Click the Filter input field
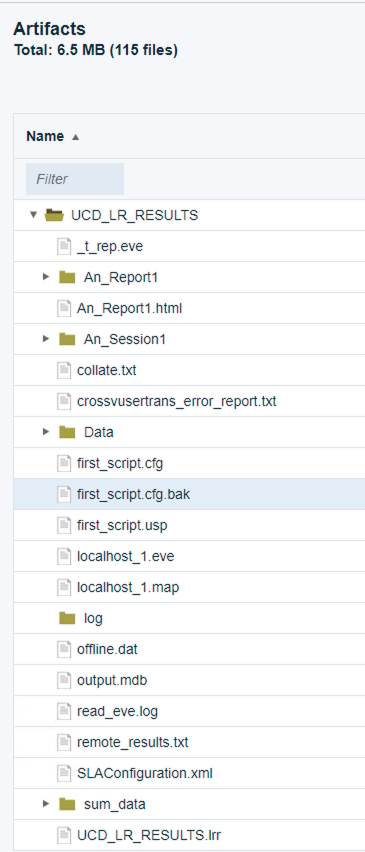The height and width of the screenshot is (852, 365). 74,179
